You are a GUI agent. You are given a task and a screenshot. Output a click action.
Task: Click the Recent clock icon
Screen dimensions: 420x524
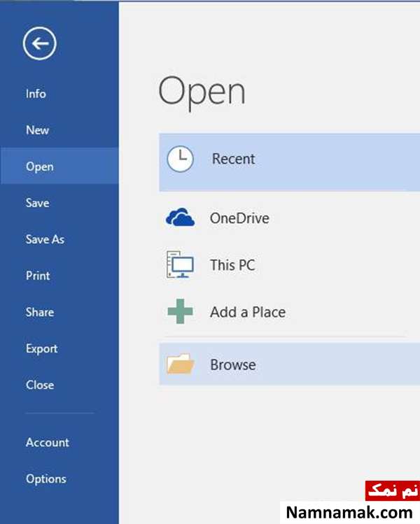pyautogui.click(x=180, y=159)
